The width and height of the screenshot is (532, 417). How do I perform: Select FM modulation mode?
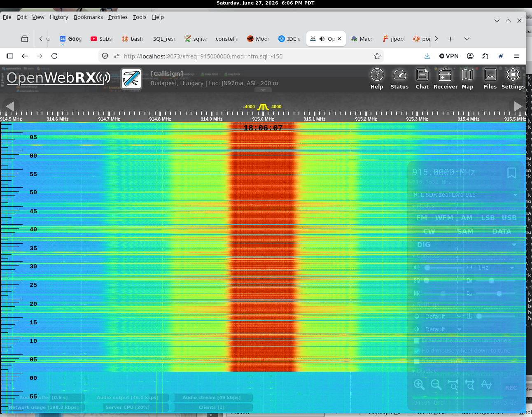point(422,218)
